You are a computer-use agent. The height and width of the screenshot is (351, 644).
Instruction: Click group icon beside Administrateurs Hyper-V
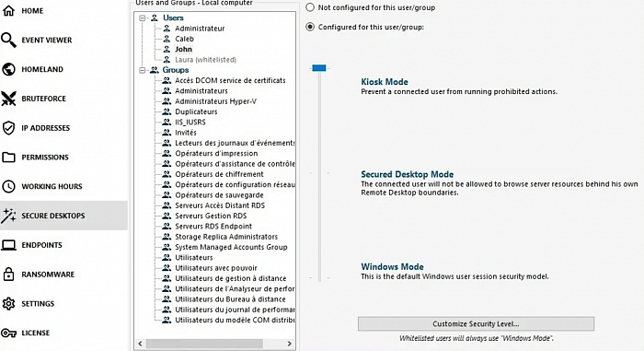pyautogui.click(x=167, y=101)
